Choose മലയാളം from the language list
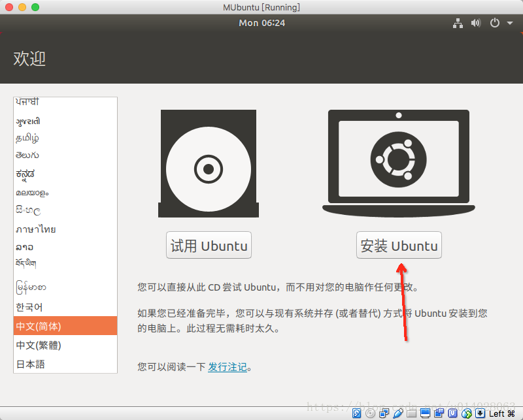The width and height of the screenshot is (523, 420). point(65,193)
